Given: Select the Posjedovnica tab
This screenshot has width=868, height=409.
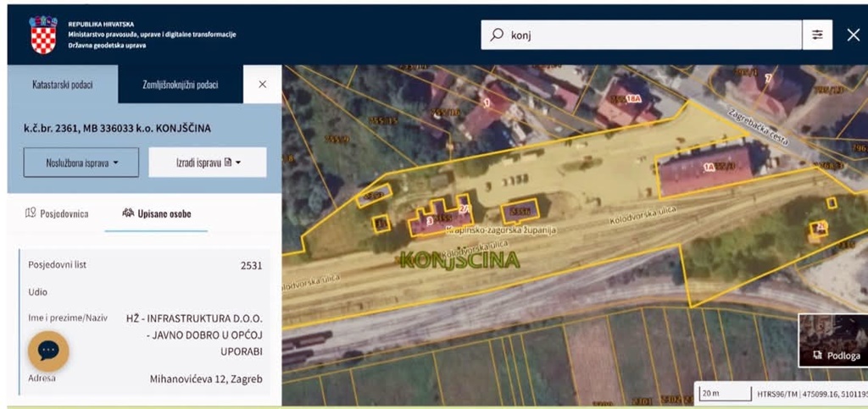Looking at the screenshot, I should pos(57,213).
